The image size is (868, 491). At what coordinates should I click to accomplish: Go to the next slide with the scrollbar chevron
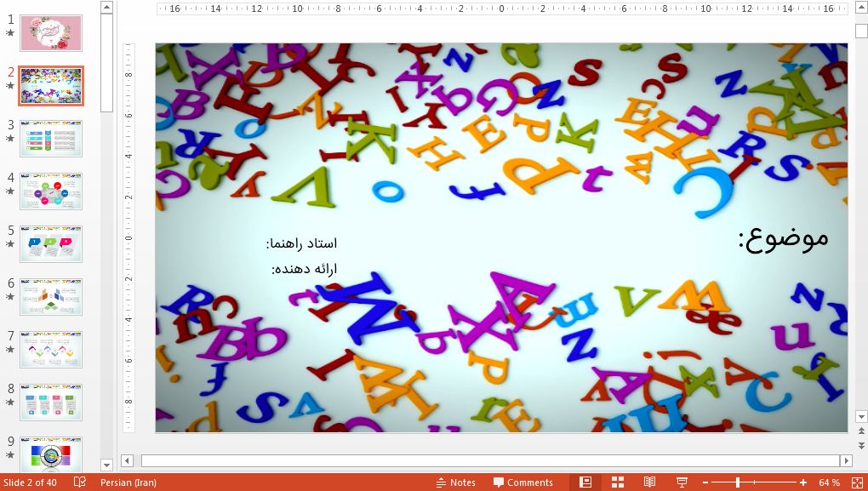(861, 444)
